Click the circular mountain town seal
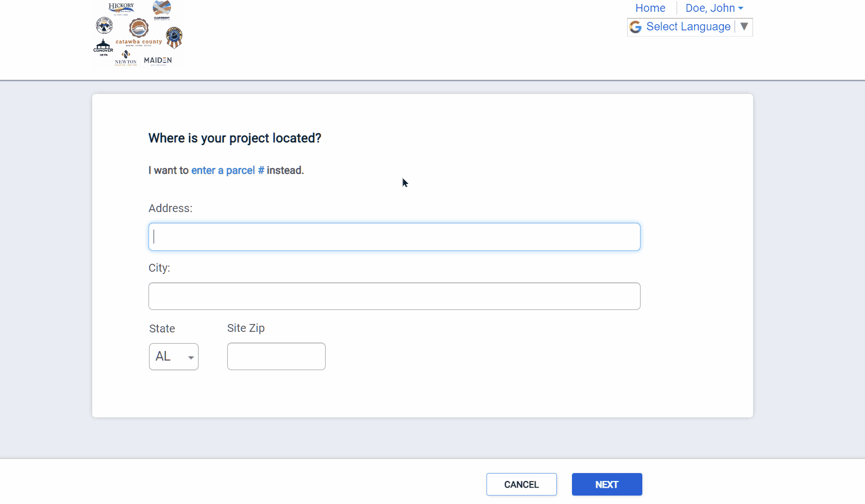 click(x=104, y=26)
